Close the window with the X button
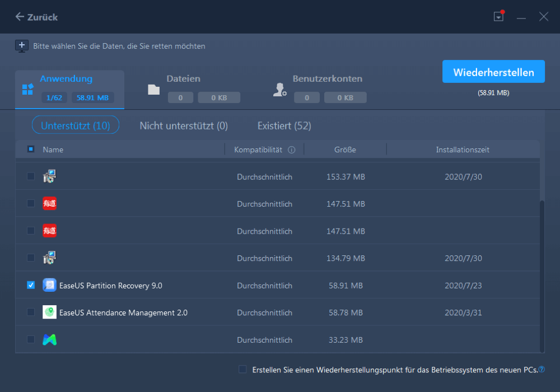The height and width of the screenshot is (392, 560). tap(544, 16)
